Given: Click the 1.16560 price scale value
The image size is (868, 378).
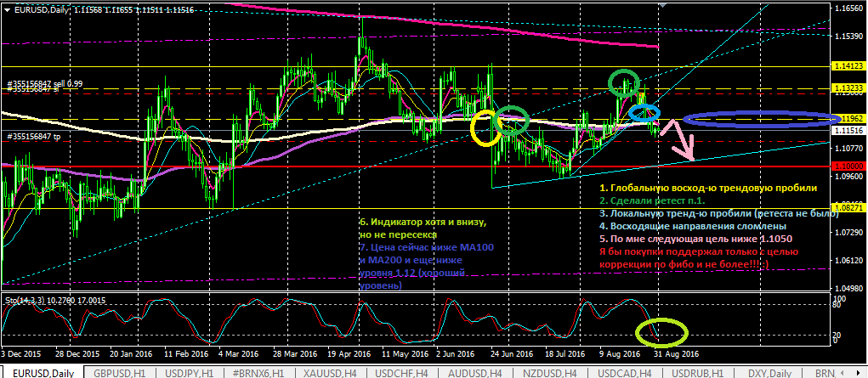Looking at the screenshot, I should [850, 8].
